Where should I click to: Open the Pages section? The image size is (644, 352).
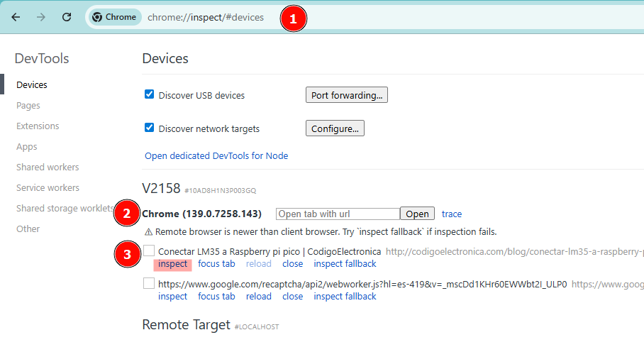coord(28,106)
